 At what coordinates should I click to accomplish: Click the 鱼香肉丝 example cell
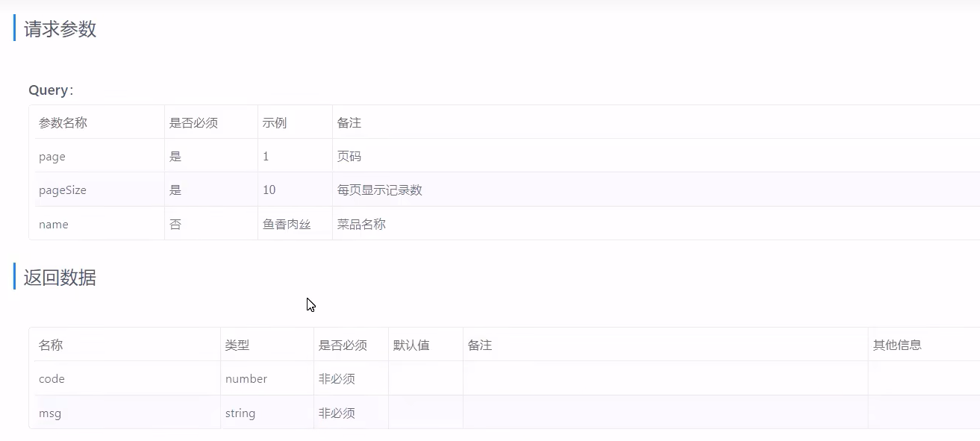287,224
